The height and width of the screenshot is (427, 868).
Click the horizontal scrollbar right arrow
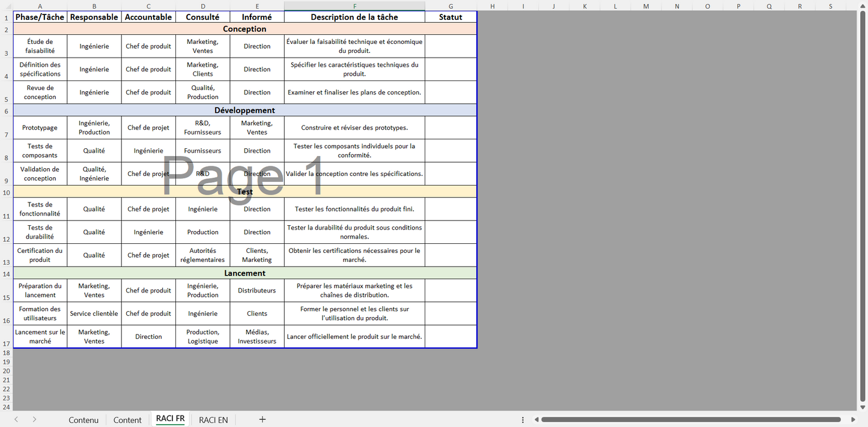coord(853,420)
